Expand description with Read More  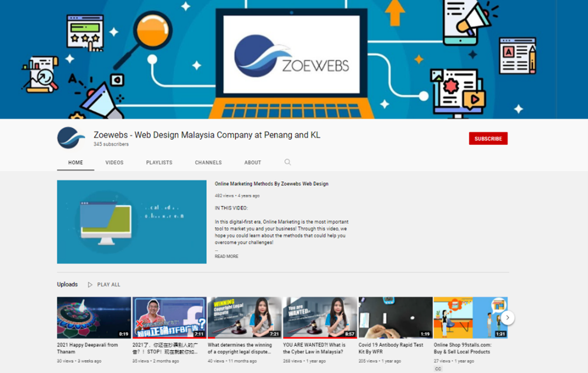(x=227, y=256)
